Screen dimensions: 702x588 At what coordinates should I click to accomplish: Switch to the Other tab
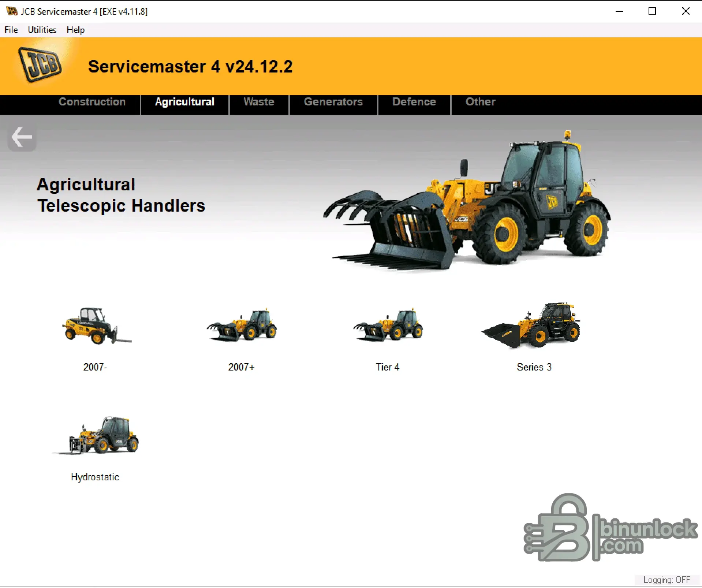tap(481, 102)
